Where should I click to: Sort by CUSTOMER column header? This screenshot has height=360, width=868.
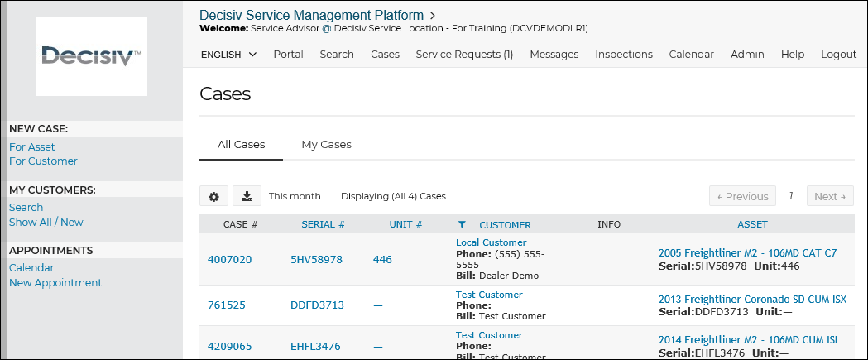(x=505, y=225)
